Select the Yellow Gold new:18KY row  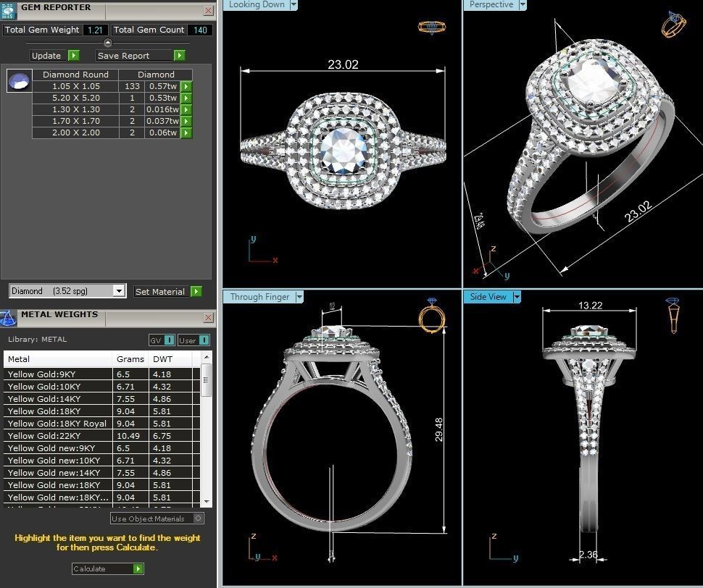coord(101,485)
